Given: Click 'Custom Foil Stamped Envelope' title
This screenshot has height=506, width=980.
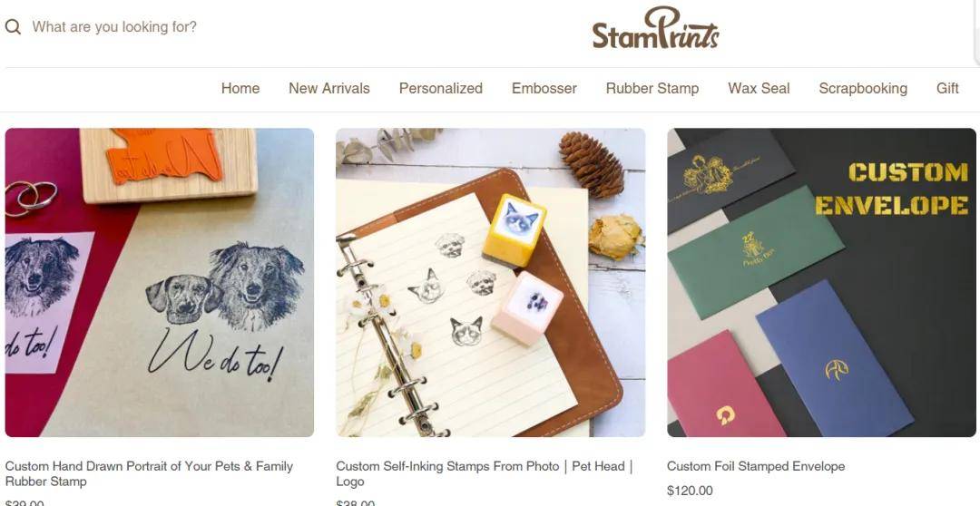Looking at the screenshot, I should point(756,466).
